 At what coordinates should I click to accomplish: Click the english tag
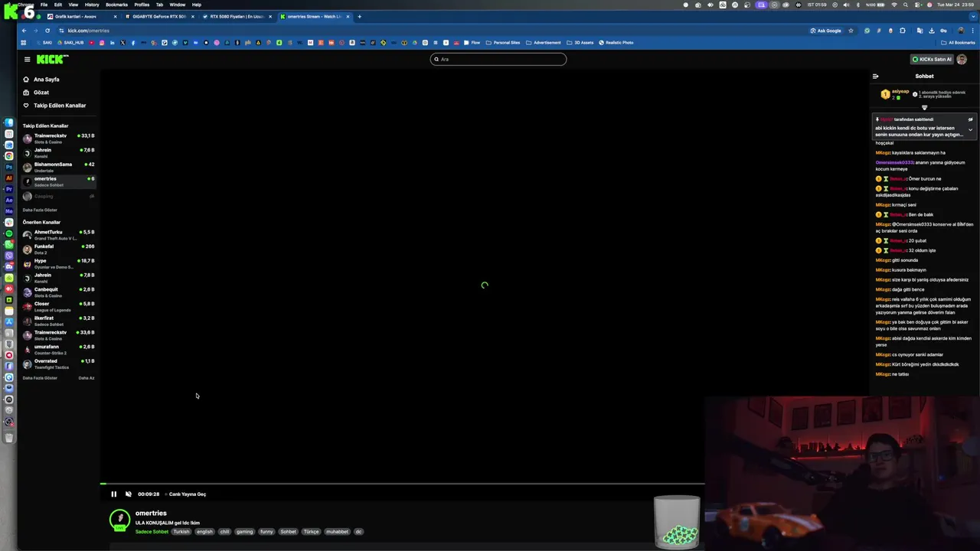tap(204, 532)
